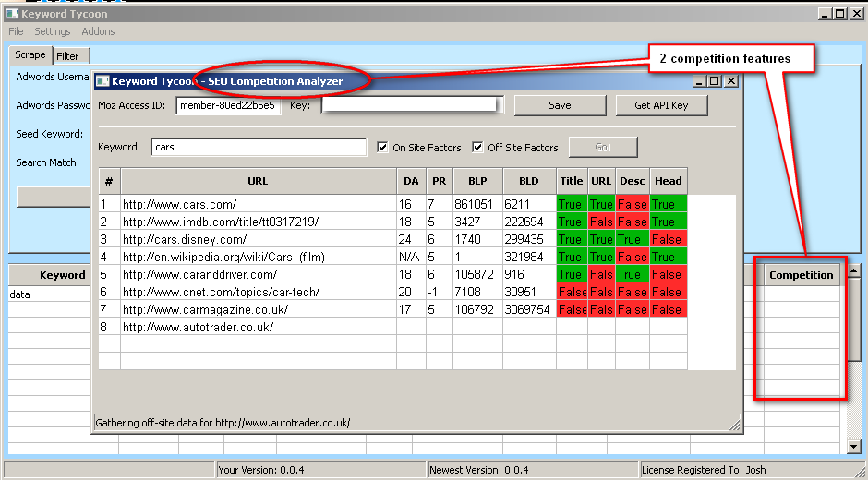Sort by the URL column header

coord(258,181)
